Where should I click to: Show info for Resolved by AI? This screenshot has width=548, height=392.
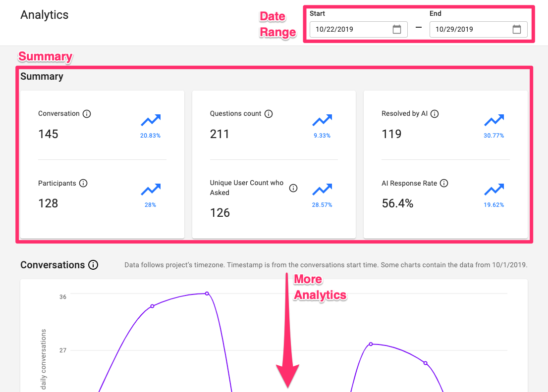pos(435,114)
